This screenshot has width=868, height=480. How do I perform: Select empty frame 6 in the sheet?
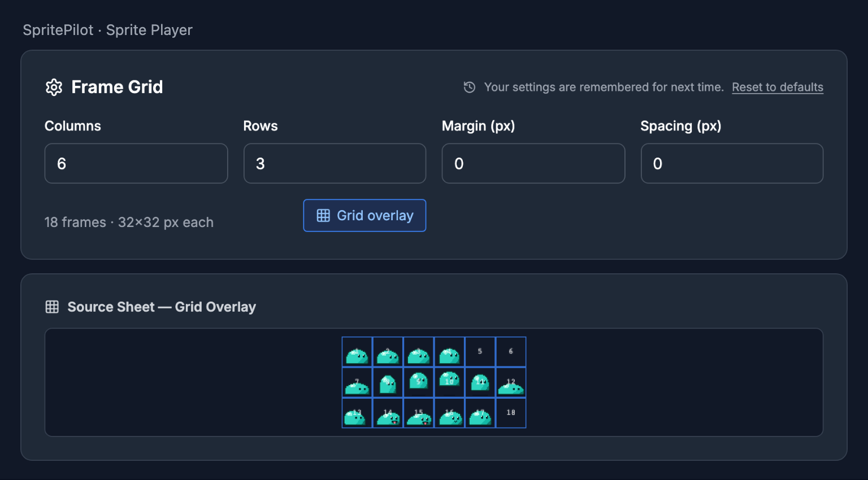pos(511,352)
